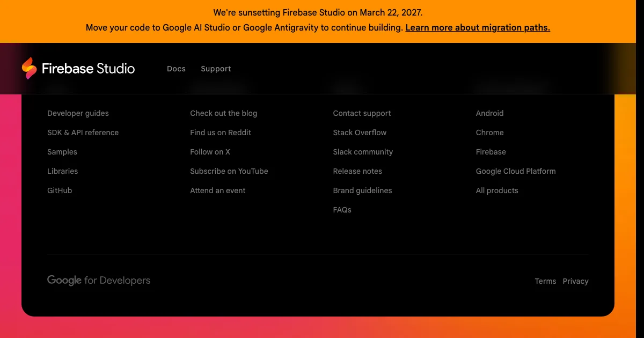
Task: View Release notes
Action: pos(357,171)
